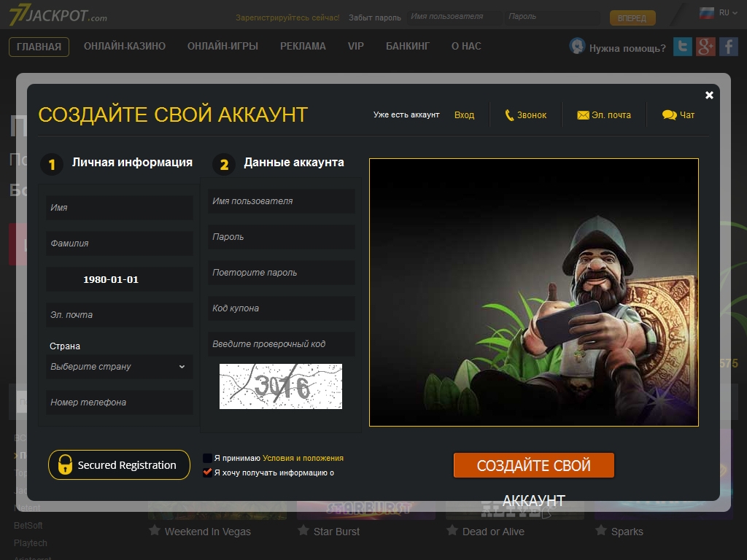Image resolution: width=747 pixels, height=560 pixels.
Task: Click the Facebook icon in header
Action: 729,47
